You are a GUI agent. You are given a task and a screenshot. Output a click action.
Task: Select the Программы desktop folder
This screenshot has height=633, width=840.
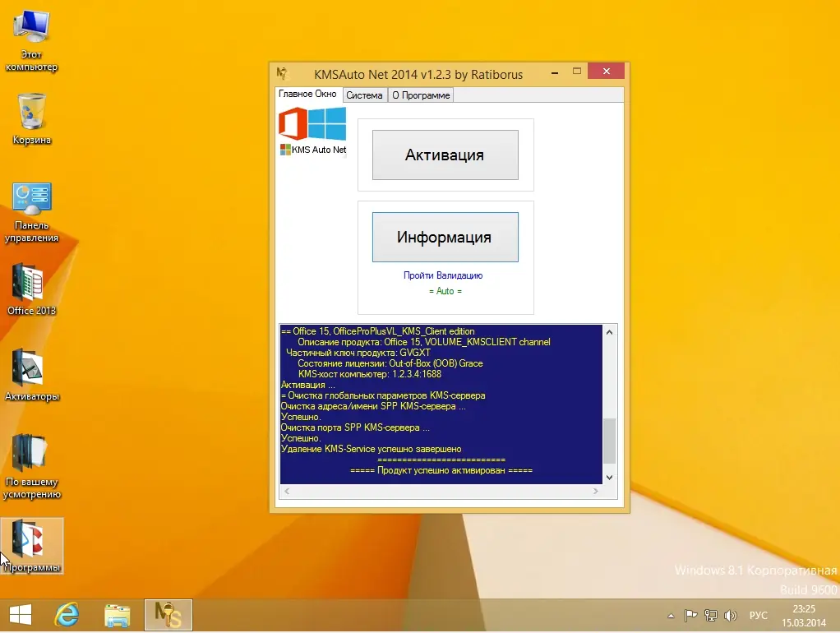[31, 546]
